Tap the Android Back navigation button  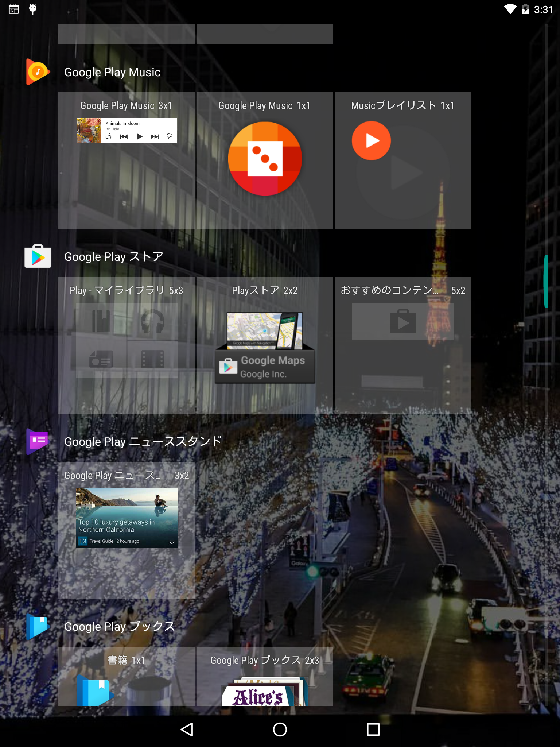coord(187,729)
